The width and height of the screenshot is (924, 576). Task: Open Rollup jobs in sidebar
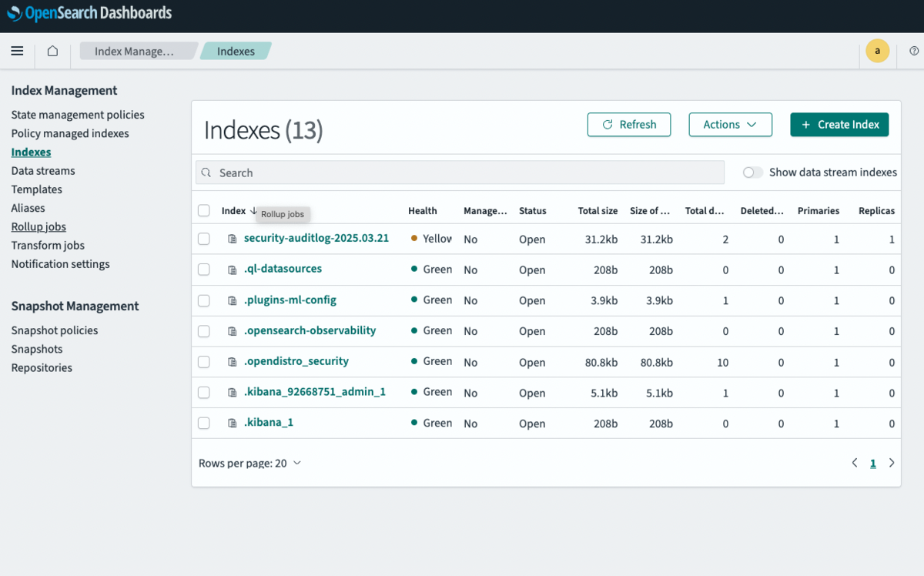(38, 227)
